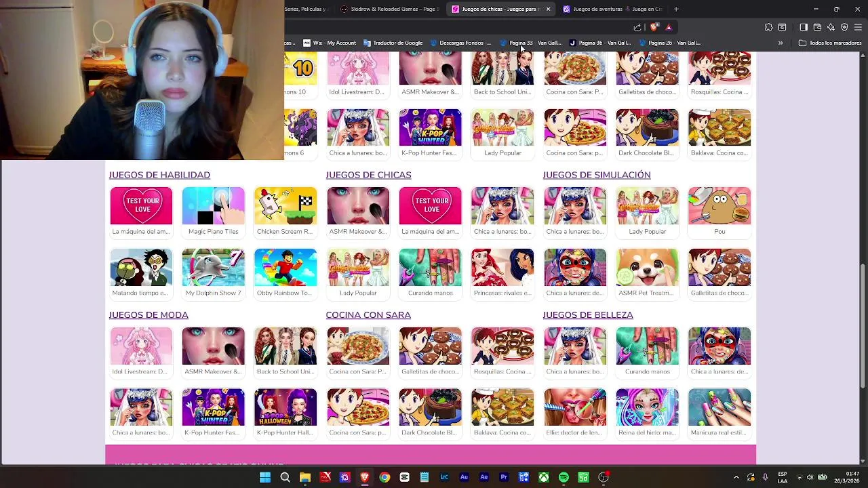868x488 pixels.
Task: Click the Brave Rewards triangle icon
Action: click(669, 27)
